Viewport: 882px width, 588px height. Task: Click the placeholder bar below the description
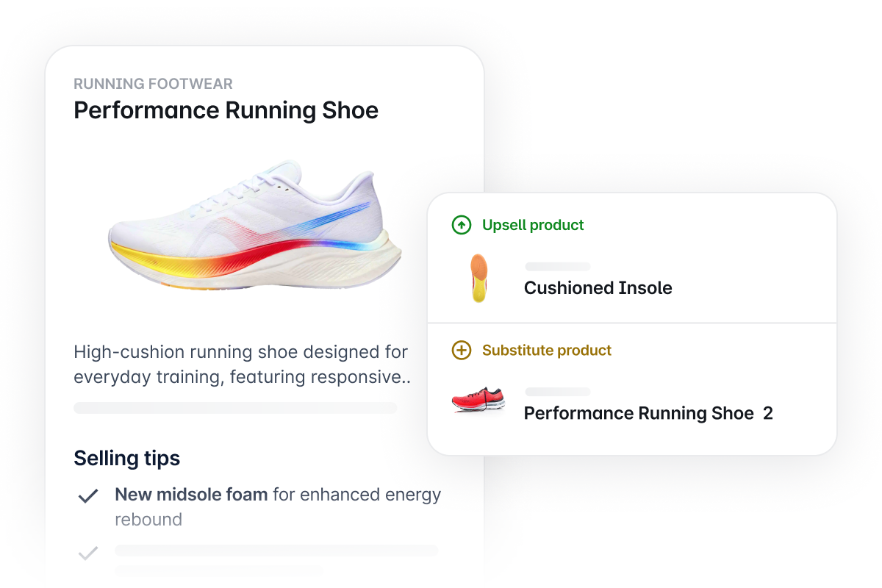[235, 408]
